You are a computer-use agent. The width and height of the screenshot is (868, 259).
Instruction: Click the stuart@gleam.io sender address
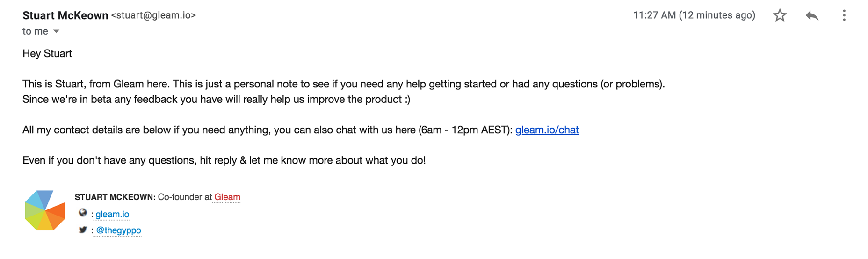coord(153,15)
